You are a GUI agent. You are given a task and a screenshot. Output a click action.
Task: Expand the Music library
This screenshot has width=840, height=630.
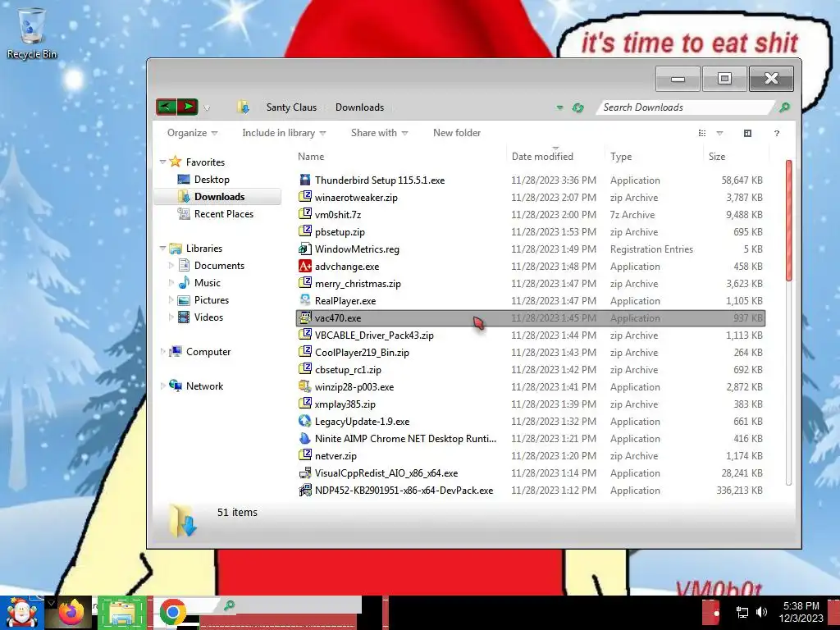click(171, 282)
